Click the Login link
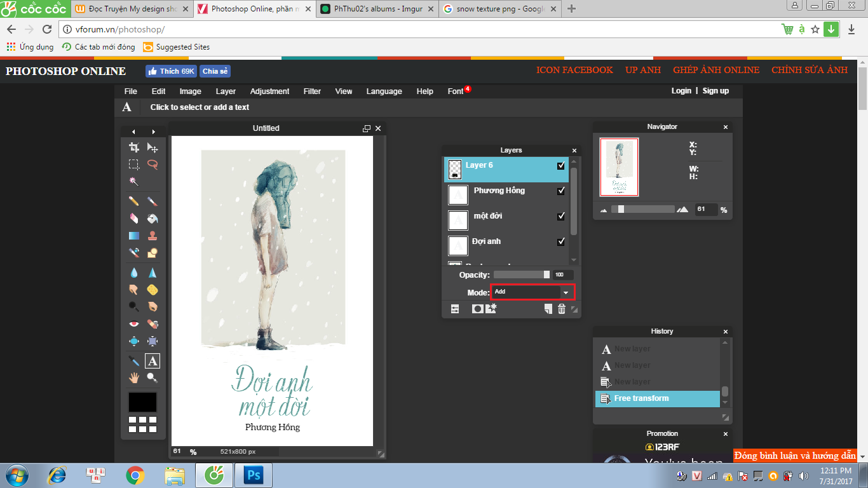Image resolution: width=868 pixels, height=488 pixels. 681,91
